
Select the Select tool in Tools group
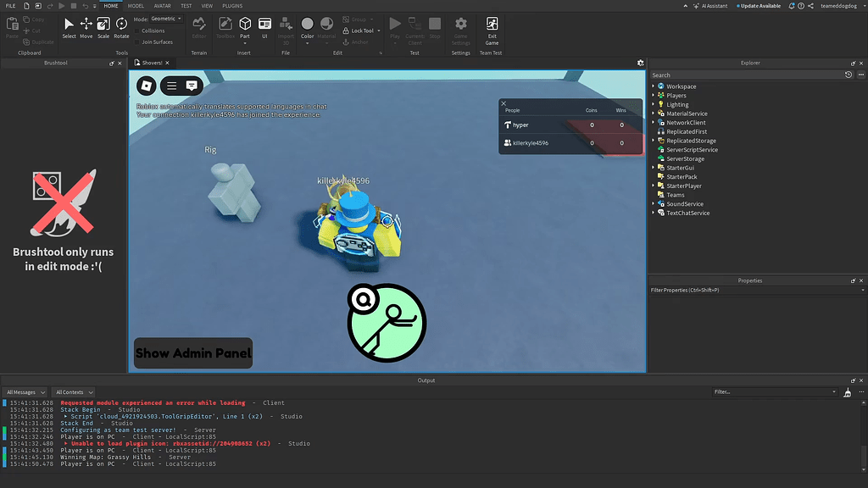69,28
